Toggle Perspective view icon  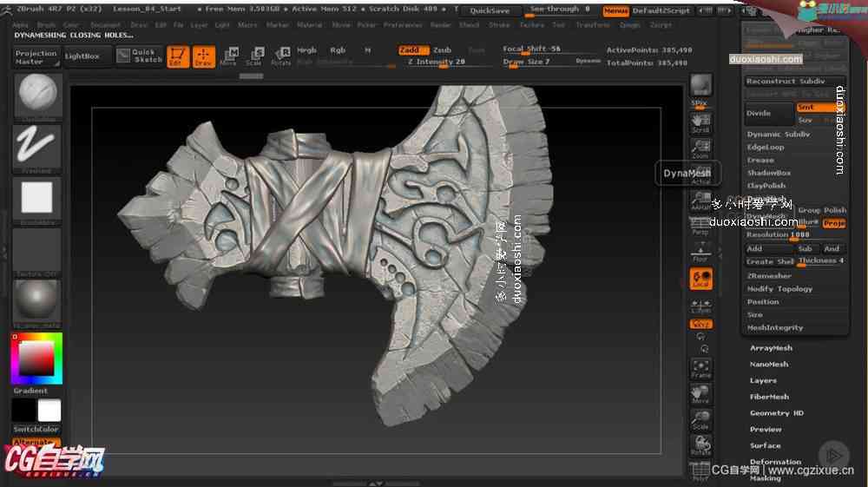(700, 226)
